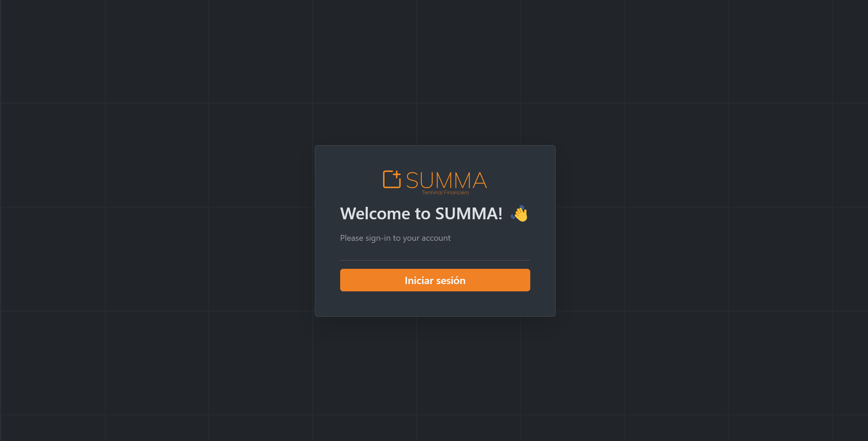Click the word Financiero in the logo tagline

(456, 192)
